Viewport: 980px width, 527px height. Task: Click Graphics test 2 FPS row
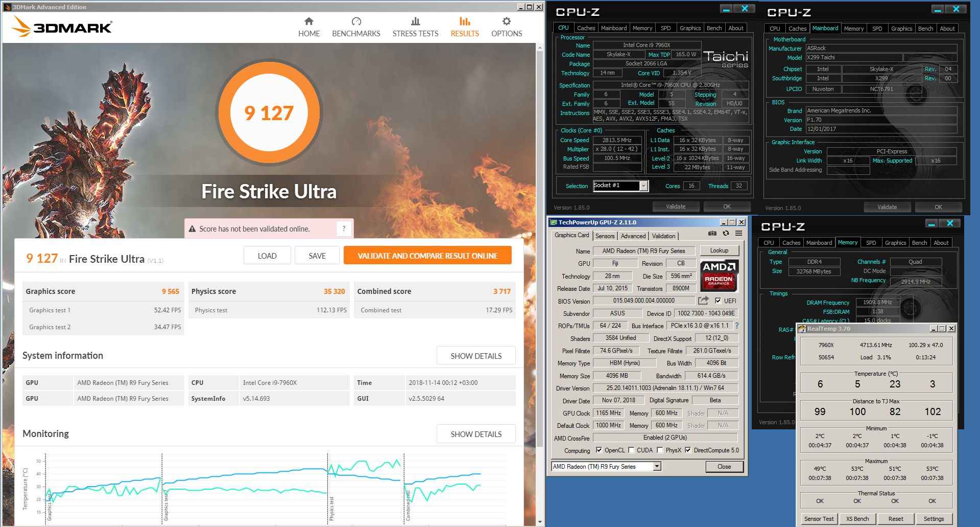tap(104, 327)
